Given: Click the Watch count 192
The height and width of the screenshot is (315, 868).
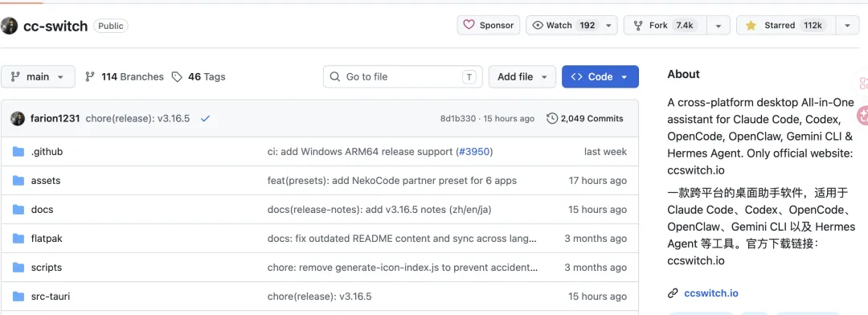Looking at the screenshot, I should [588, 26].
